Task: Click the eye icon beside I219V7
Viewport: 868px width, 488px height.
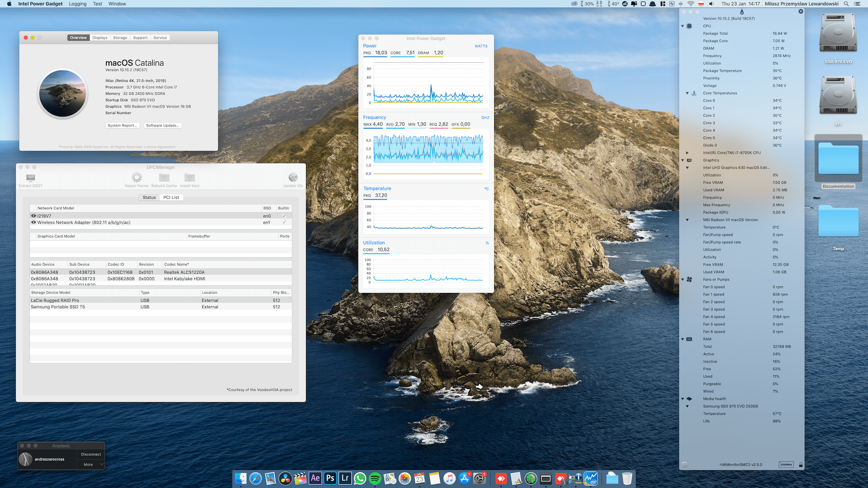Action: pos(33,216)
